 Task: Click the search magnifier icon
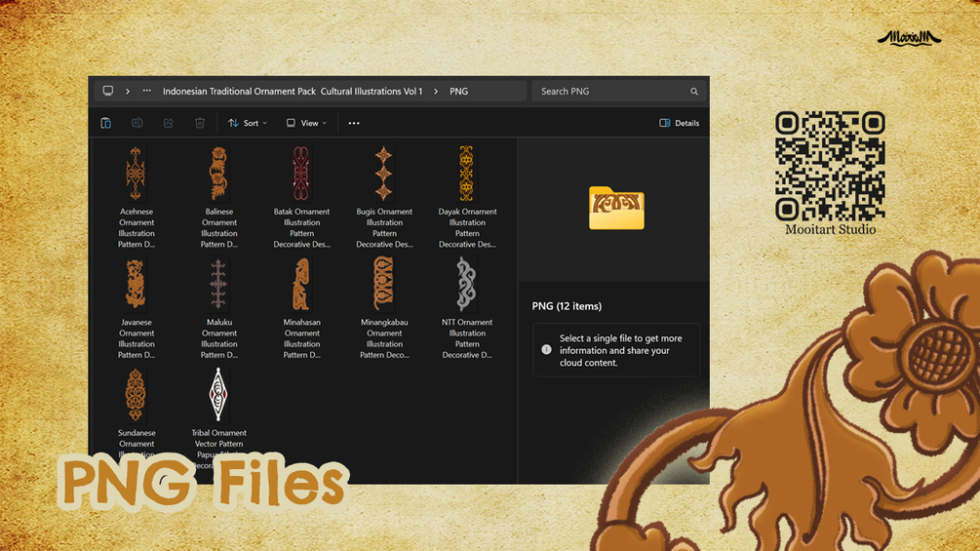[693, 92]
